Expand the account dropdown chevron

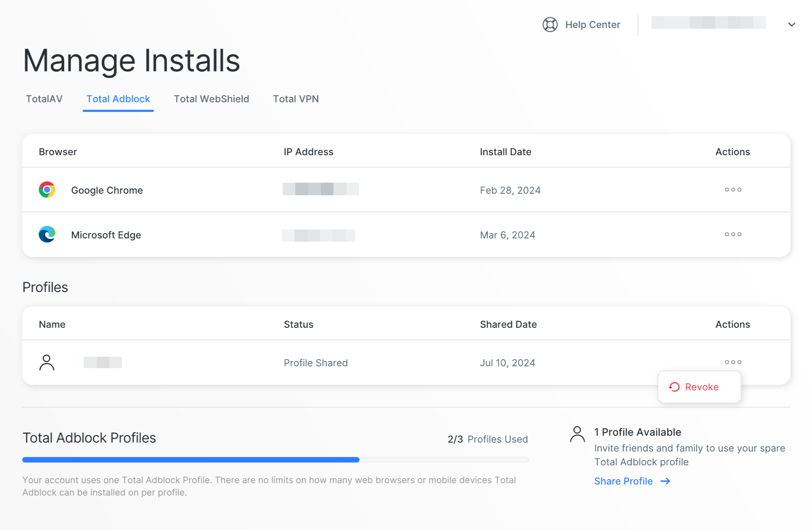(x=792, y=24)
